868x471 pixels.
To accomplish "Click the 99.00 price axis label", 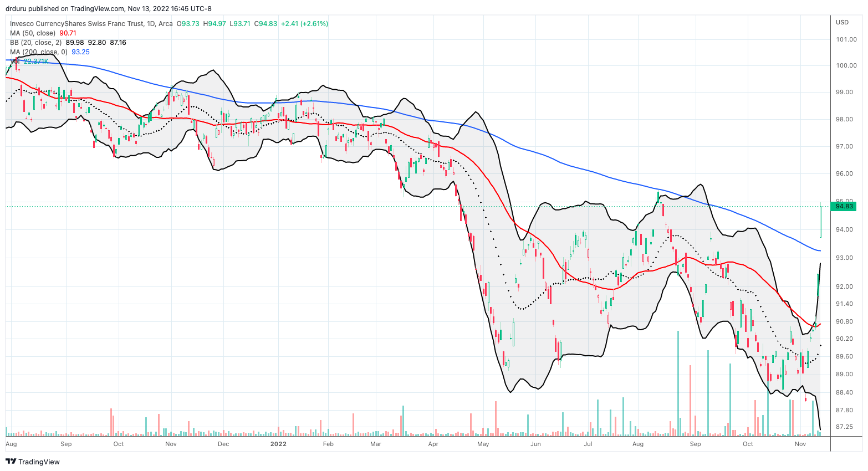I will (844, 92).
